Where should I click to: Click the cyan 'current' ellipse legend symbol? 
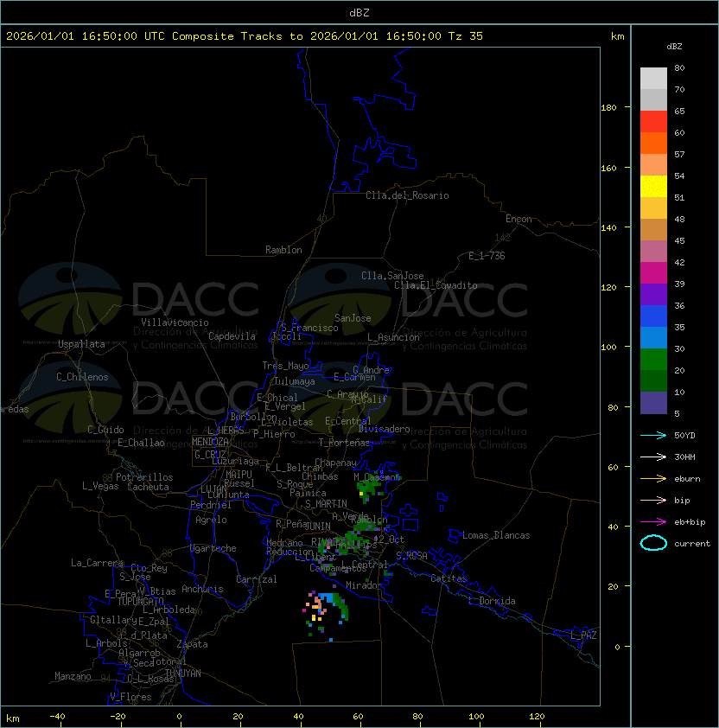pos(653,543)
